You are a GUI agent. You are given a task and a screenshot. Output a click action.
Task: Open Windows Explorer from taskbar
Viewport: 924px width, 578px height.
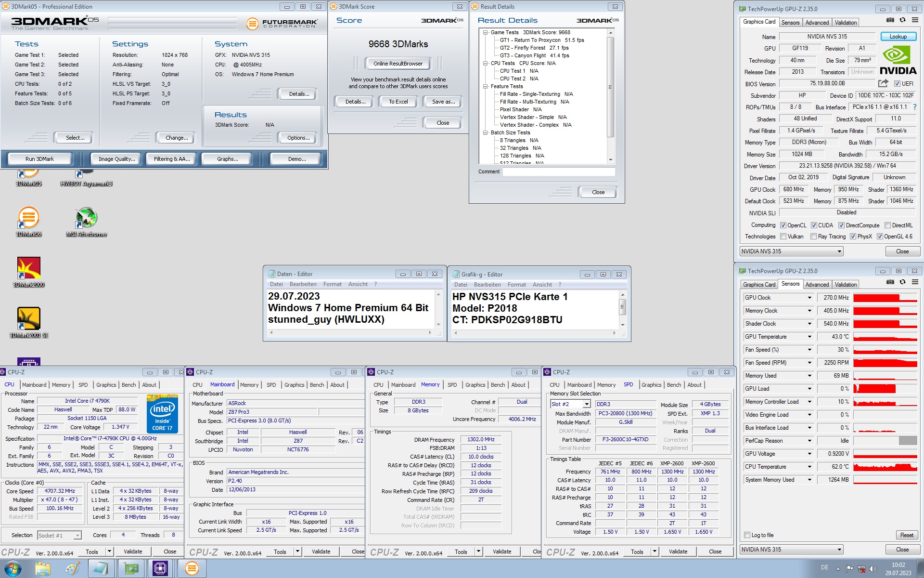click(x=43, y=569)
